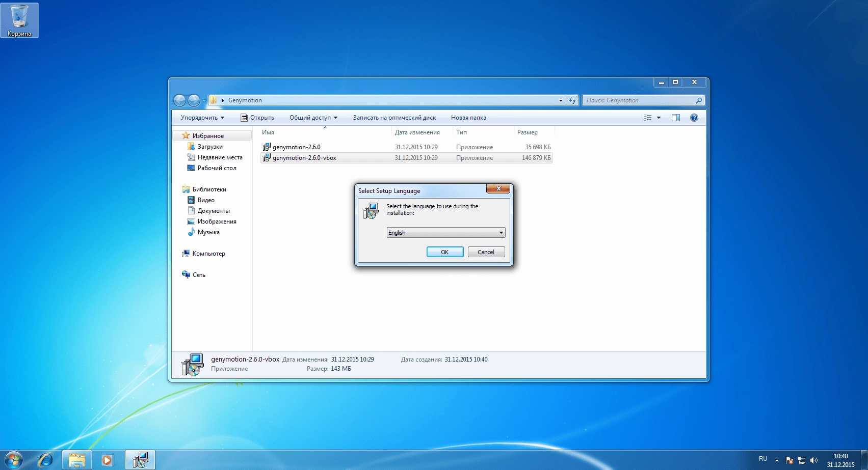Cancel the Select Setup Language dialog

[486, 252]
